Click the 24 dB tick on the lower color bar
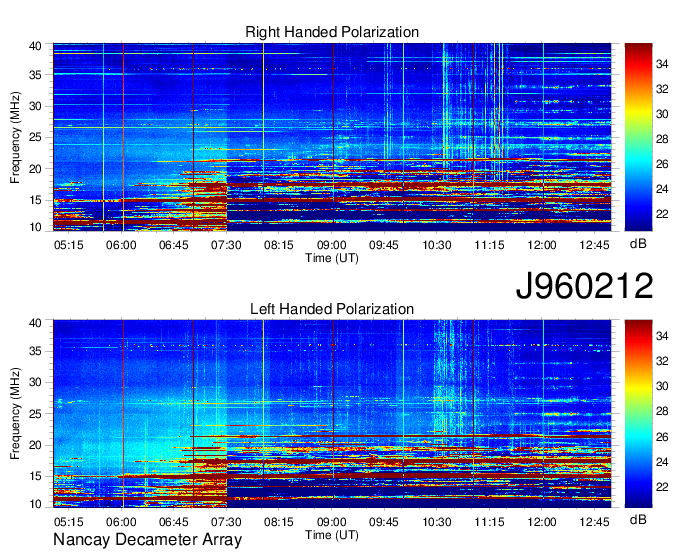Image resolution: width=680 pixels, height=552 pixels. [662, 462]
